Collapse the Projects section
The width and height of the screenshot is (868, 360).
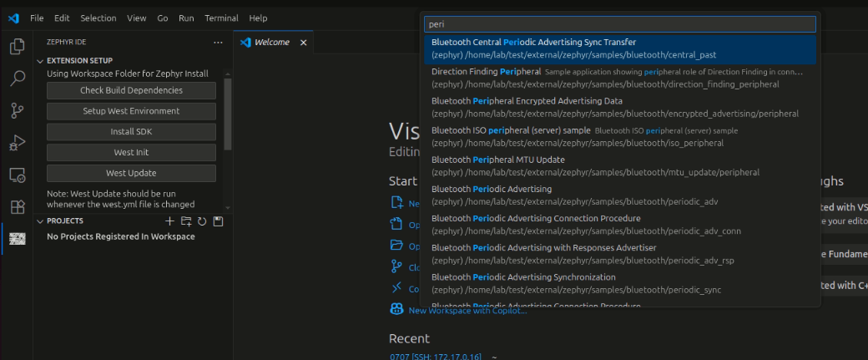tap(40, 221)
